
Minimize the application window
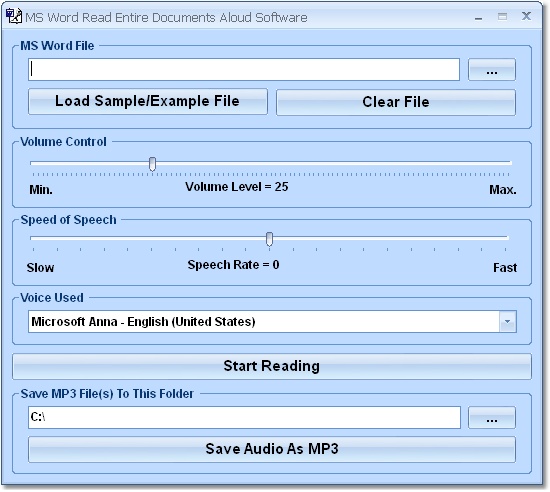pos(478,17)
